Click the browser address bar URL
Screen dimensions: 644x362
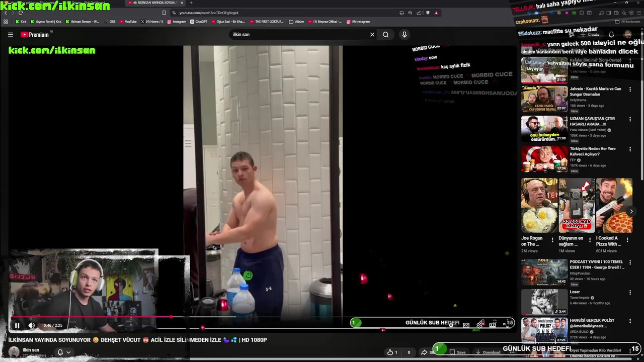pos(209,13)
